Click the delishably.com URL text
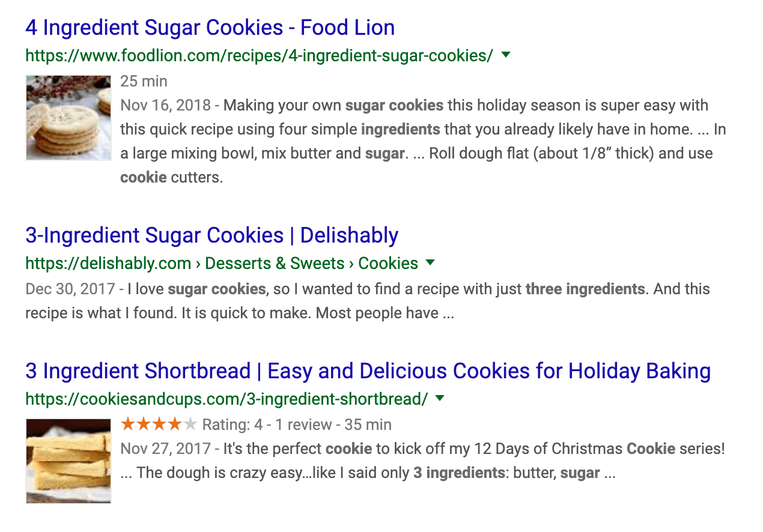The height and width of the screenshot is (532, 763). pos(107,263)
